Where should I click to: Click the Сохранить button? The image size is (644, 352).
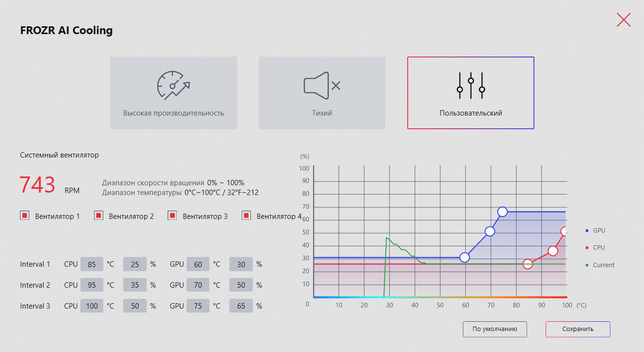[578, 329]
